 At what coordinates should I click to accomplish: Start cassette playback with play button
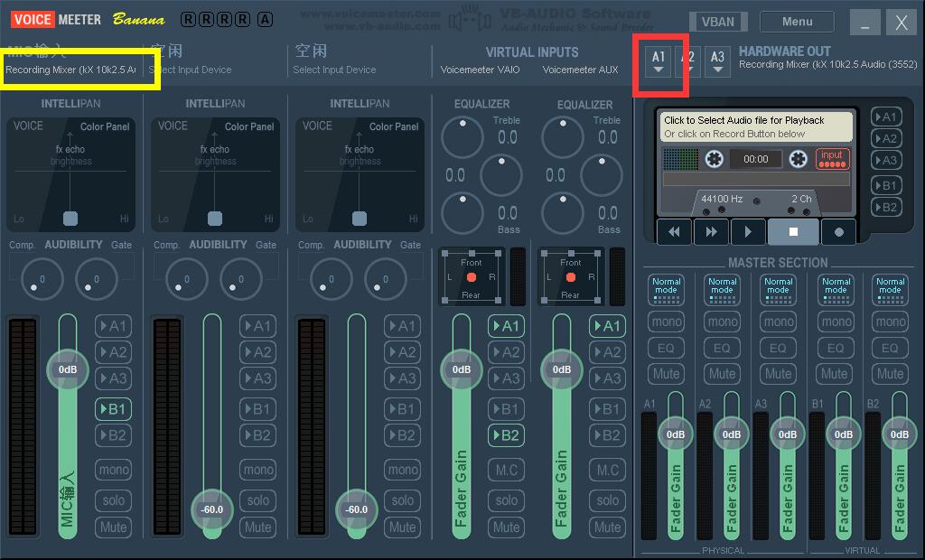[748, 232]
